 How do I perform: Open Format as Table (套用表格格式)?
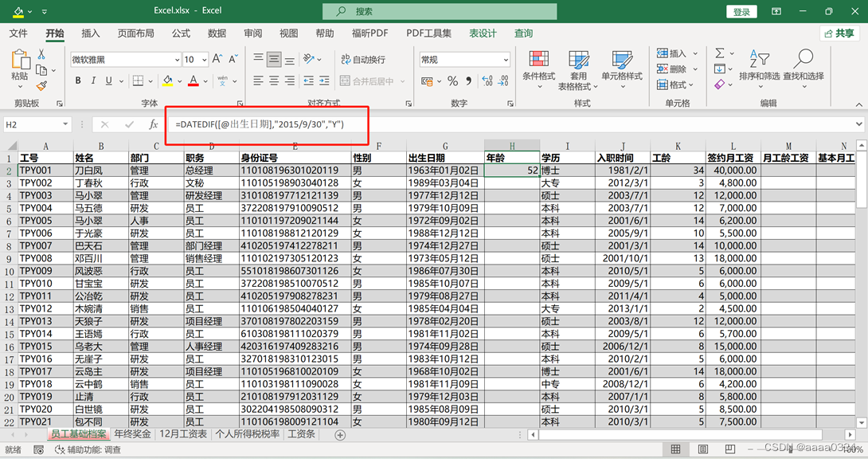click(578, 70)
